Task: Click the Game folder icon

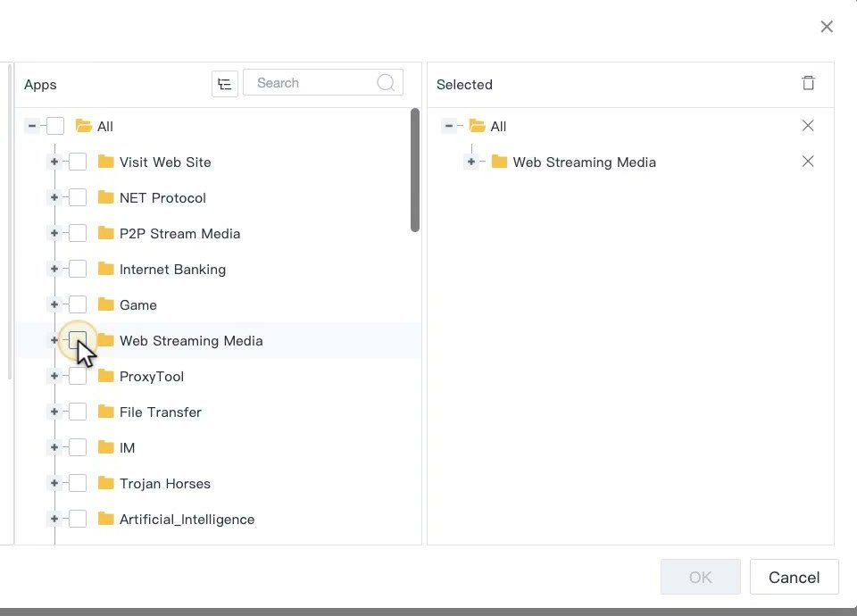Action: [105, 304]
